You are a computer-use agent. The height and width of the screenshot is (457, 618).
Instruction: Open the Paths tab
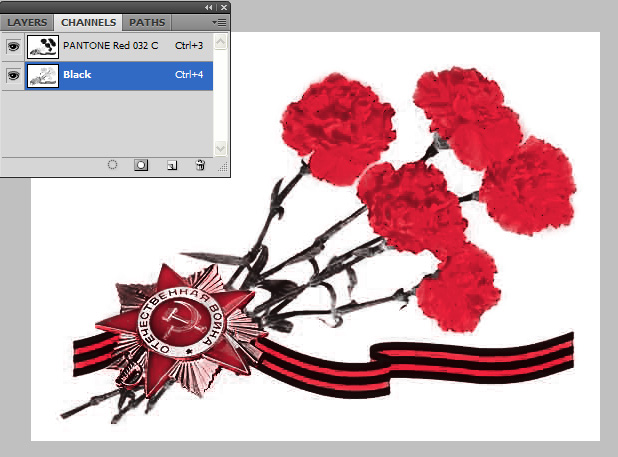[147, 22]
